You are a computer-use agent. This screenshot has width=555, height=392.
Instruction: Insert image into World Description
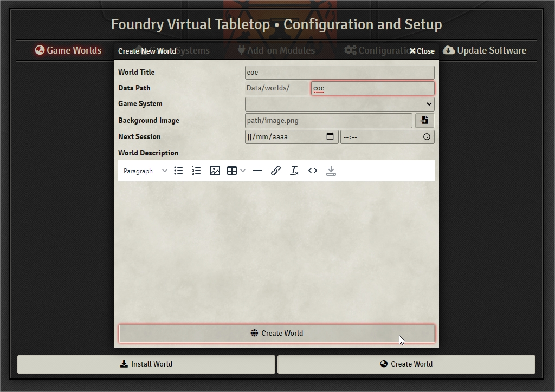[x=215, y=171]
